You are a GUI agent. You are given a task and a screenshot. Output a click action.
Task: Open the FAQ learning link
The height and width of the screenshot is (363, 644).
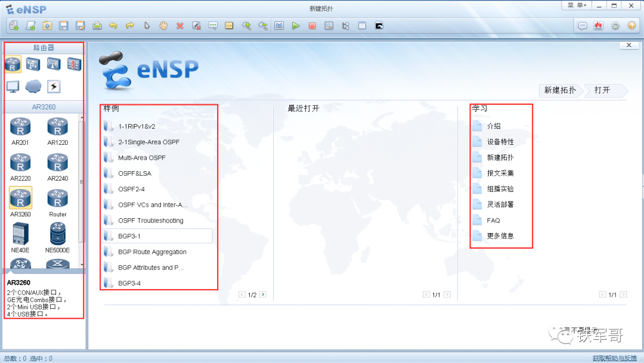[x=495, y=220]
